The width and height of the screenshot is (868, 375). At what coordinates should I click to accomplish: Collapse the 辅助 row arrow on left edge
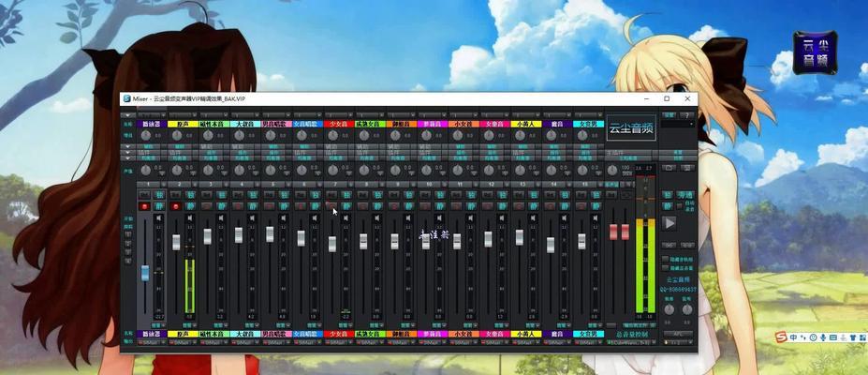click(128, 147)
